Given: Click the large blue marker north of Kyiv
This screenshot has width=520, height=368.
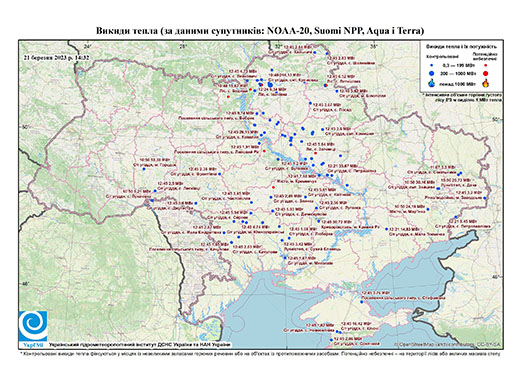Looking at the screenshot, I should [x=270, y=85].
